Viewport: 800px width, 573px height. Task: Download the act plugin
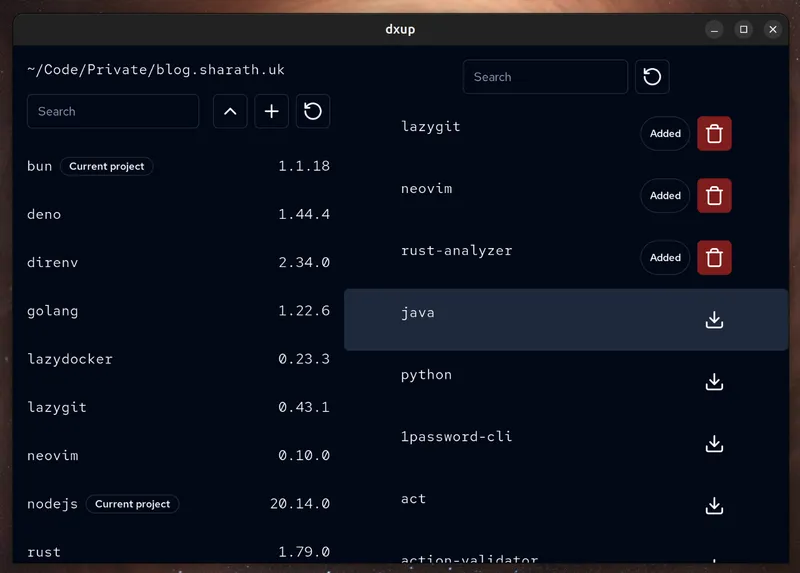[714, 506]
